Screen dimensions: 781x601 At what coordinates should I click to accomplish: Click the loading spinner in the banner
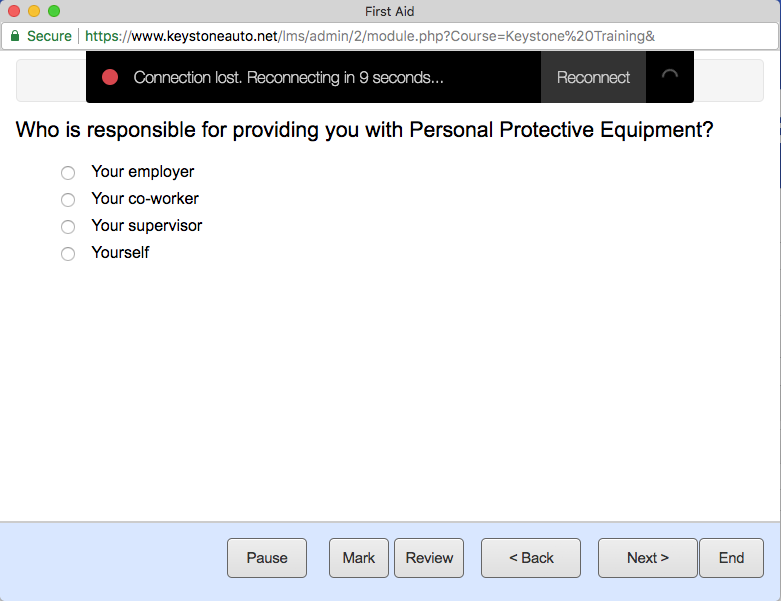click(670, 76)
